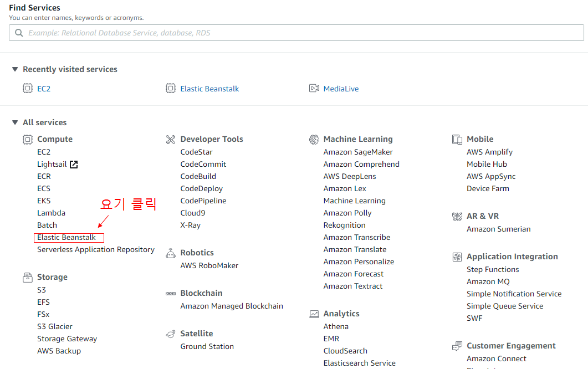This screenshot has width=588, height=369.
Task: Click the EC2 icon in recently visited
Action: [x=27, y=88]
